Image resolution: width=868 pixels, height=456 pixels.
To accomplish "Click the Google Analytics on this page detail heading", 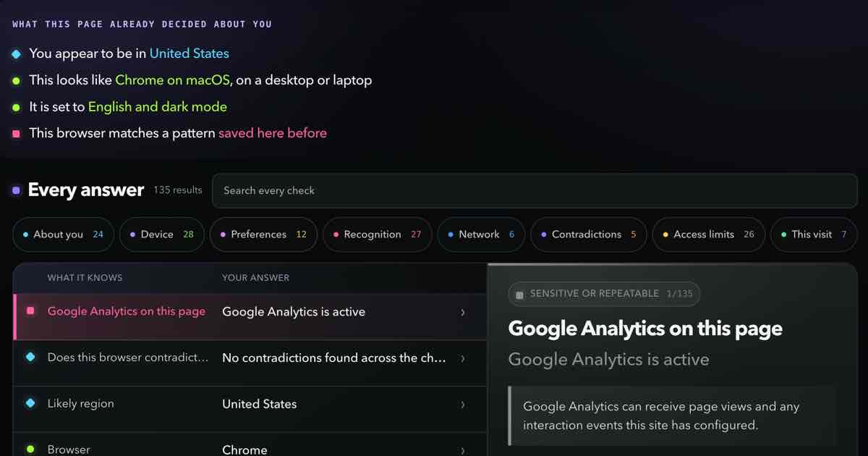I will click(645, 329).
